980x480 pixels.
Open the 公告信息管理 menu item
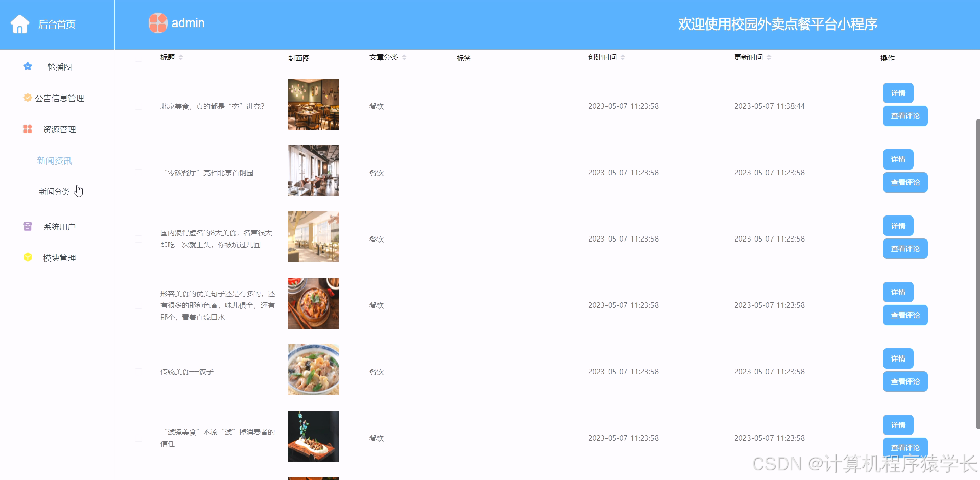point(59,98)
